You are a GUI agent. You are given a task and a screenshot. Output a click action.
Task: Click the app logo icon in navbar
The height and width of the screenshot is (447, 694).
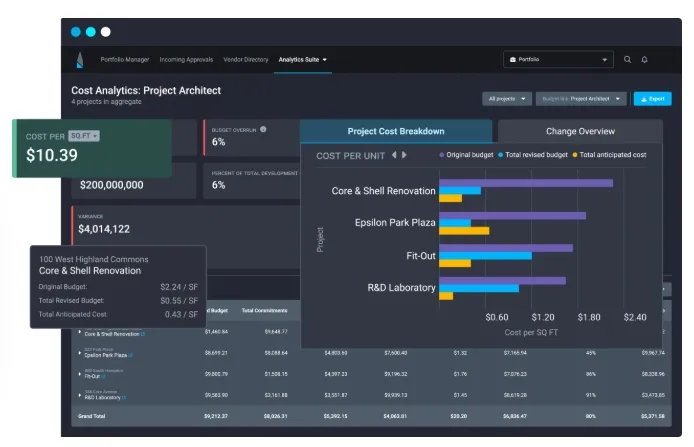[x=80, y=60]
